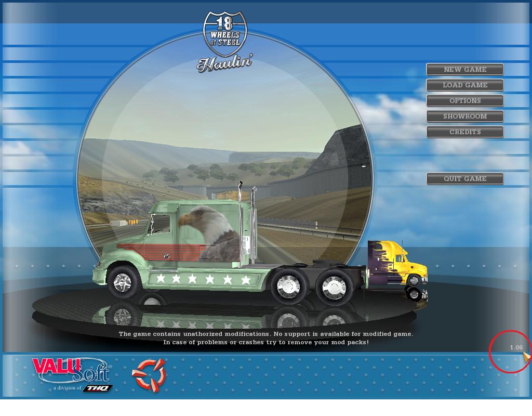Open the LOAD GAME menu
Viewport: 532px width, 416px height.
[465, 85]
